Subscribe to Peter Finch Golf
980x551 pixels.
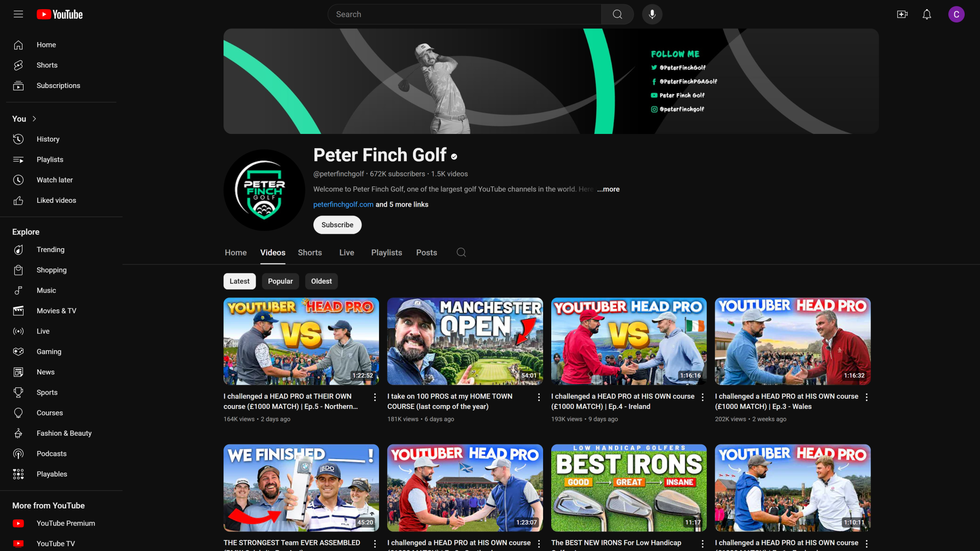pyautogui.click(x=337, y=224)
